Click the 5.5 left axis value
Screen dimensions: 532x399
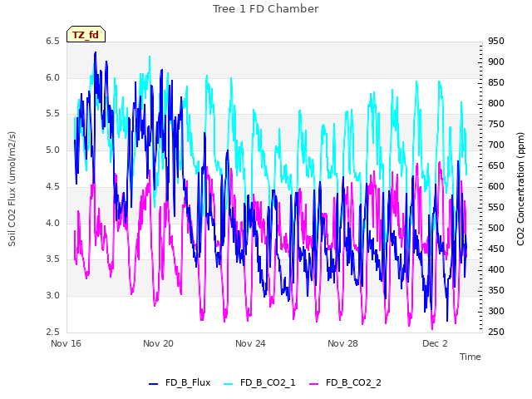coord(52,114)
